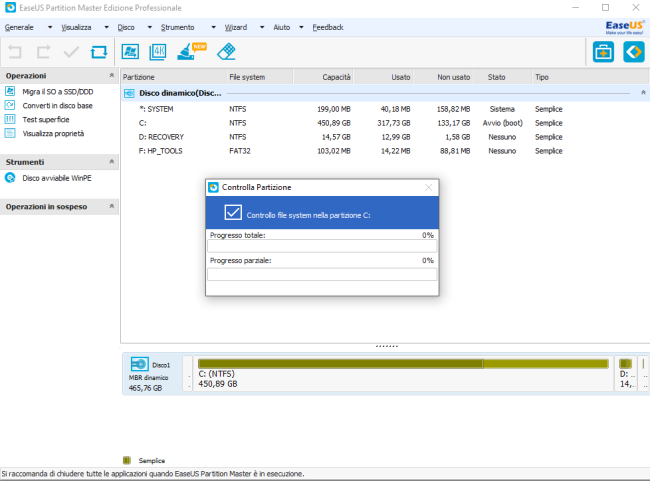The height and width of the screenshot is (481, 650).
Task: Expand dropdown arrow next to Disco
Action: click(x=150, y=27)
